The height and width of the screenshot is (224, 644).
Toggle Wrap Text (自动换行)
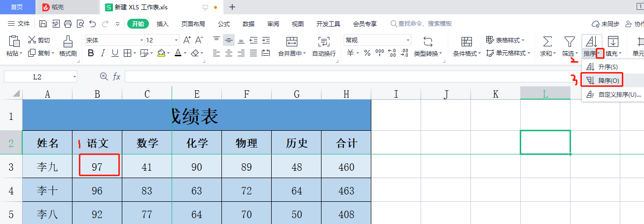323,46
